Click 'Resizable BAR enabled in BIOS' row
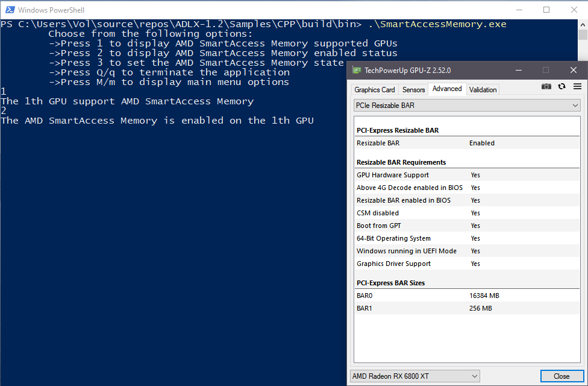Screen dimensions: 588x386 tap(467, 200)
